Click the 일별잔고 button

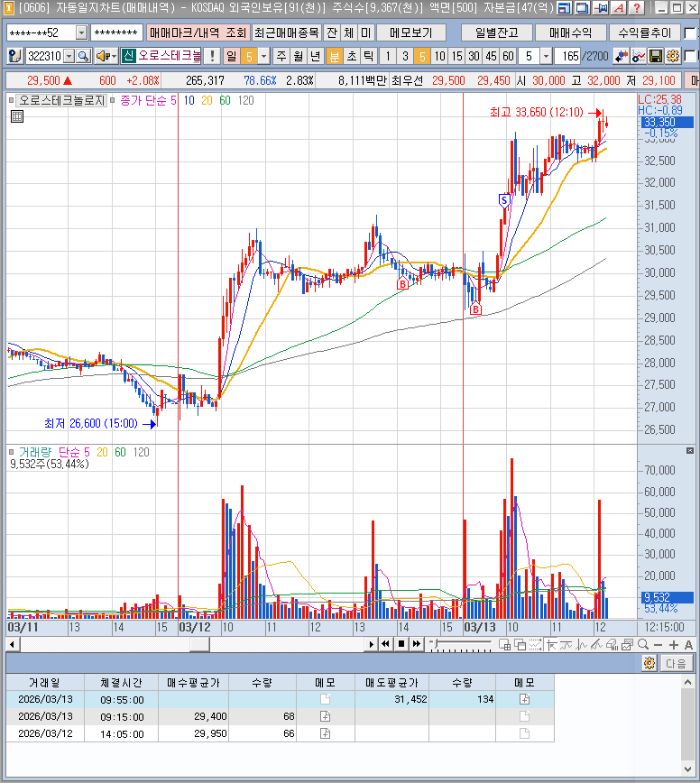[496, 33]
